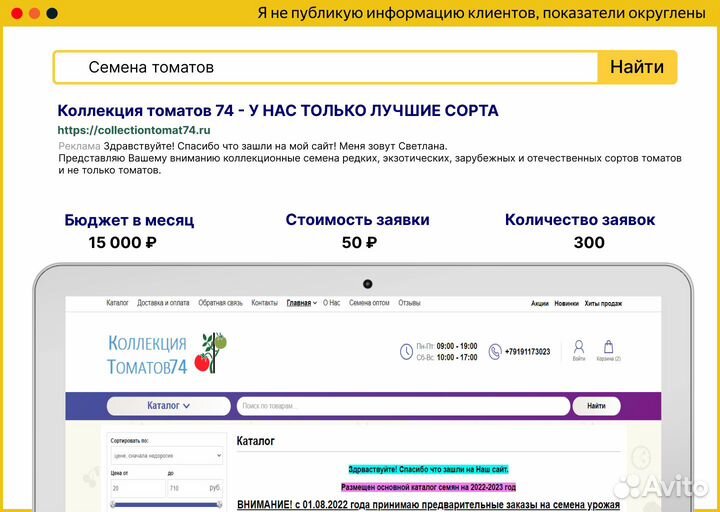Click the user login Войти icon

click(579, 350)
